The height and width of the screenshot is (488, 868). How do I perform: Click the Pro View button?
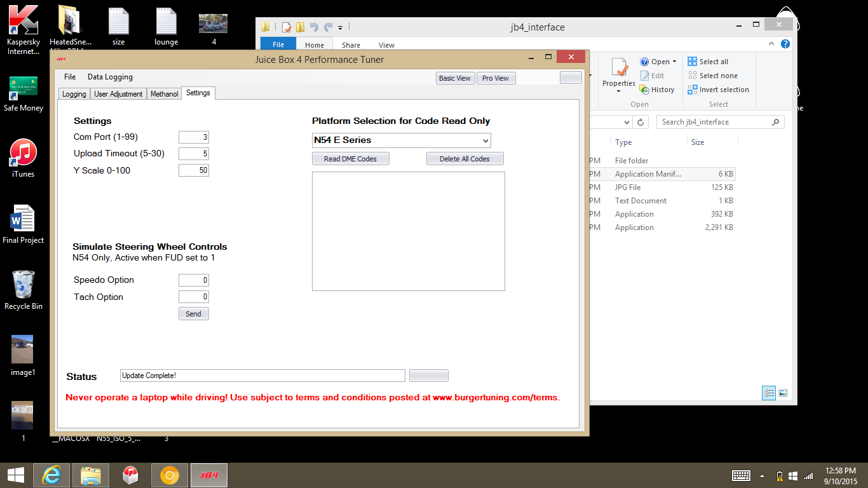coord(496,78)
